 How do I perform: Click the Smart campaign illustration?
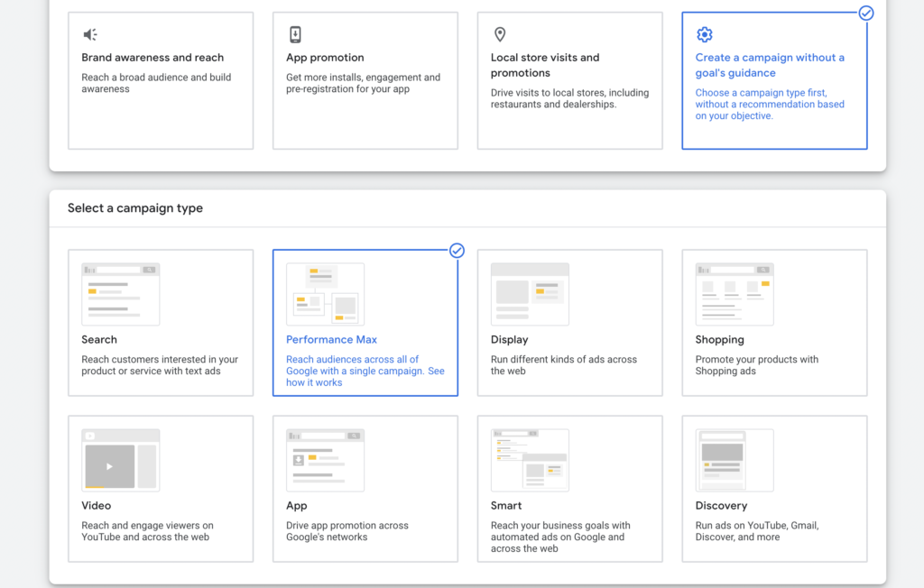point(530,460)
